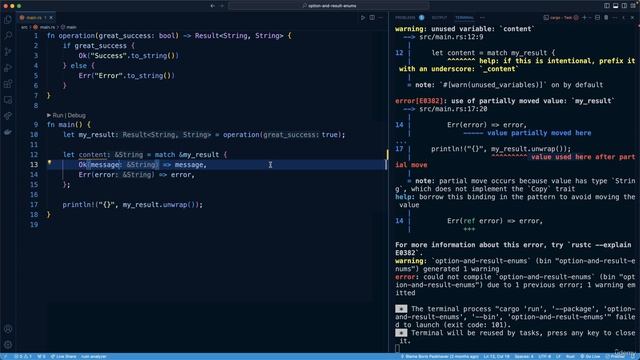Viewport: 640px width, 360px height.
Task: Create a new terminal with the plus icon
Action: coord(584,18)
